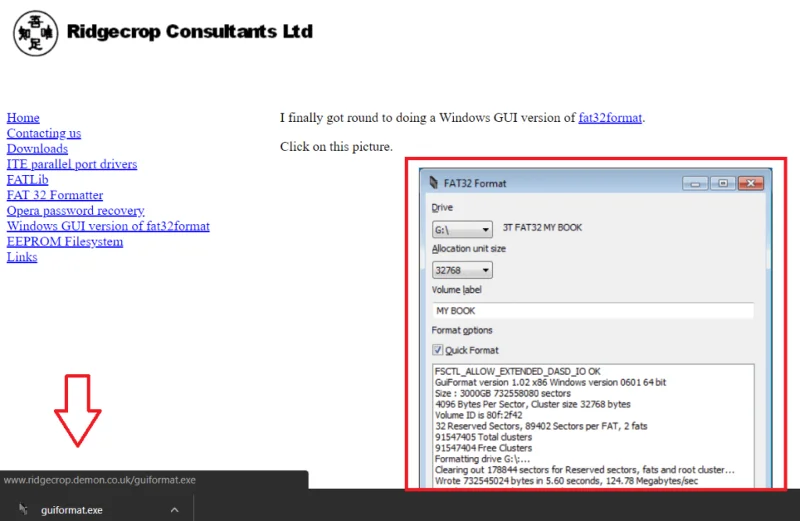Open the EEPROM Filesystem link

(x=65, y=241)
